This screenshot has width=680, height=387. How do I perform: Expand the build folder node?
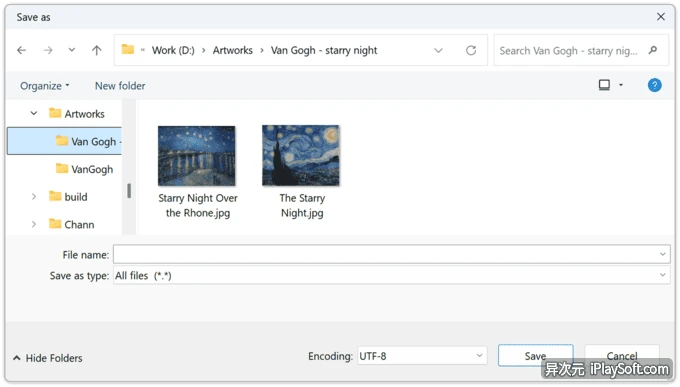(34, 197)
